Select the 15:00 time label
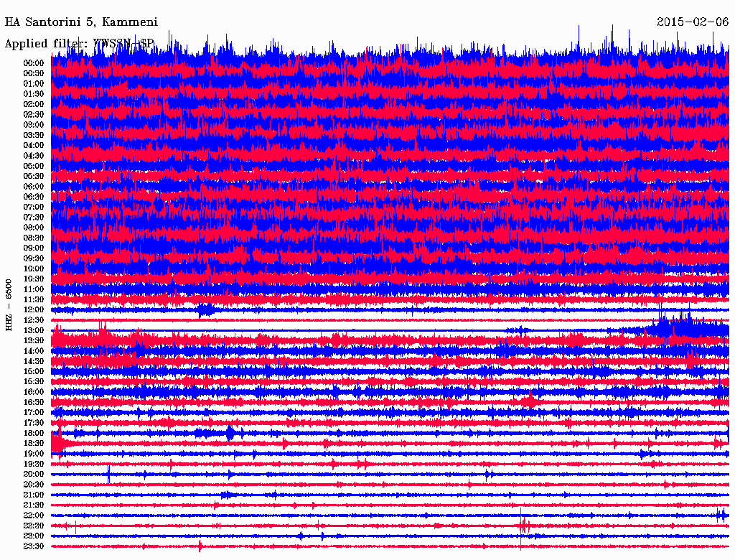735x560 pixels. [x=34, y=372]
